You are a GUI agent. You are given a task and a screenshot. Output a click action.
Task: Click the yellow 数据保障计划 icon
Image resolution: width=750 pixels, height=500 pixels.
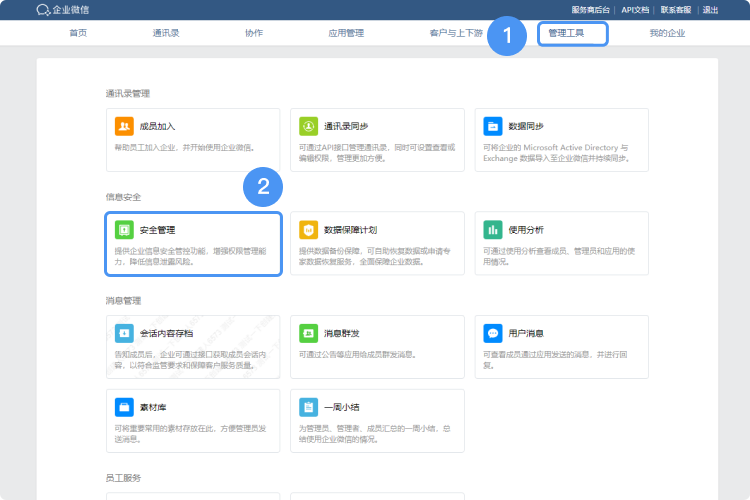pyautogui.click(x=308, y=229)
